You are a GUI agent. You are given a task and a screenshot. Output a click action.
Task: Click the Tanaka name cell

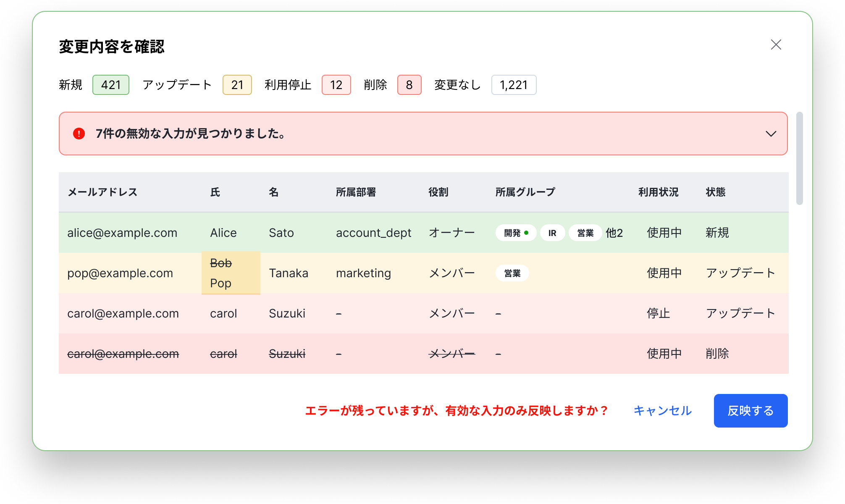click(289, 273)
